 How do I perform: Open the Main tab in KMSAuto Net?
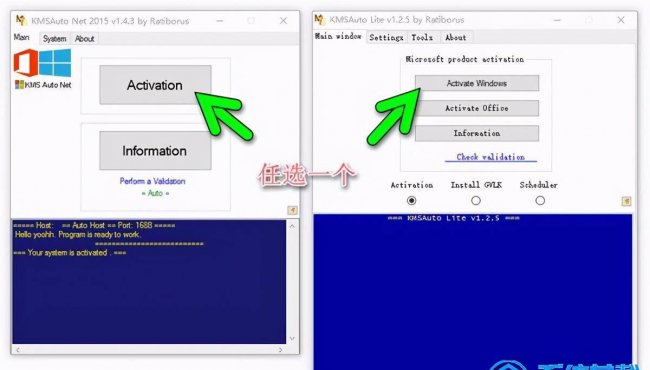click(22, 38)
